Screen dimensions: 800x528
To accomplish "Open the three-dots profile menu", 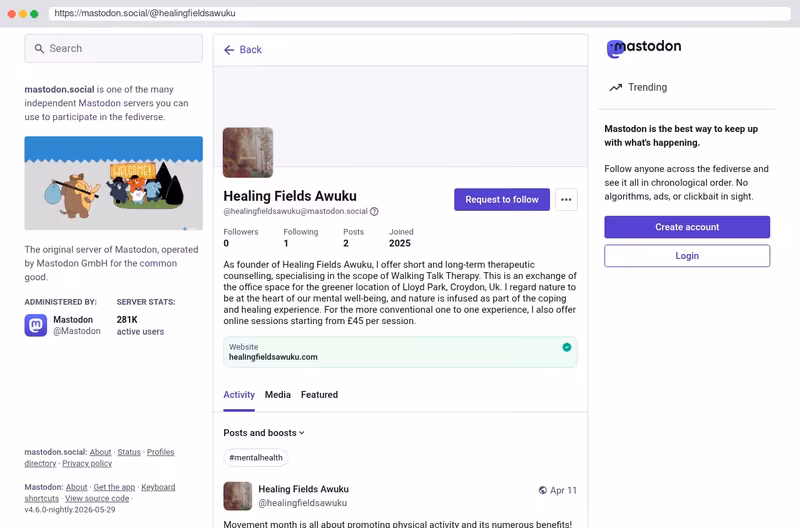I will 566,199.
